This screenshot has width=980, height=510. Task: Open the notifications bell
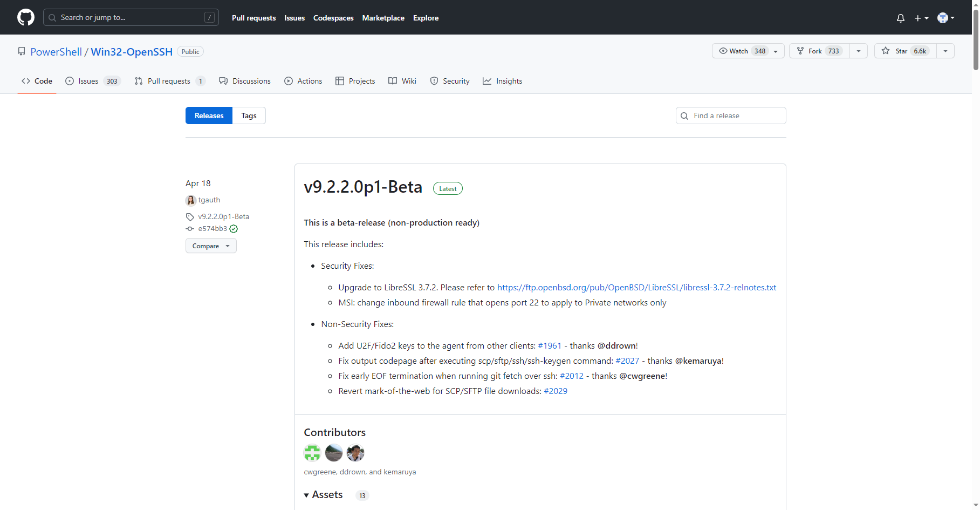(x=900, y=18)
